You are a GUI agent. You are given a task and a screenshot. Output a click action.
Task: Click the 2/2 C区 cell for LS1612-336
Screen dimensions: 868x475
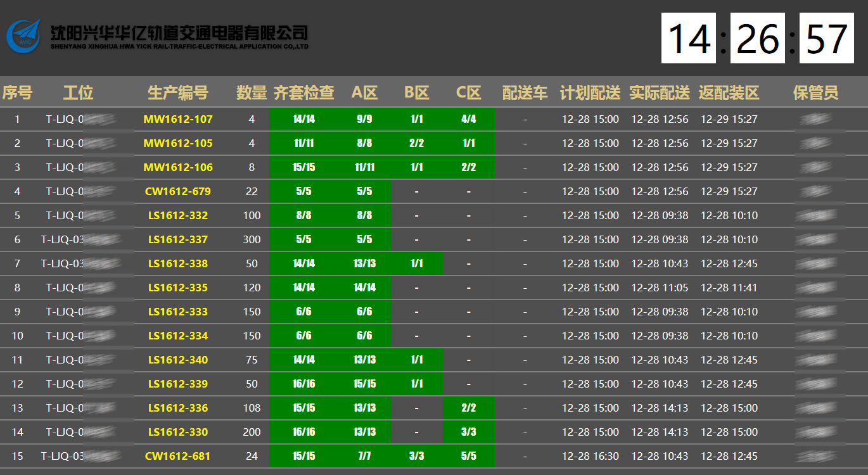pyautogui.click(x=468, y=408)
